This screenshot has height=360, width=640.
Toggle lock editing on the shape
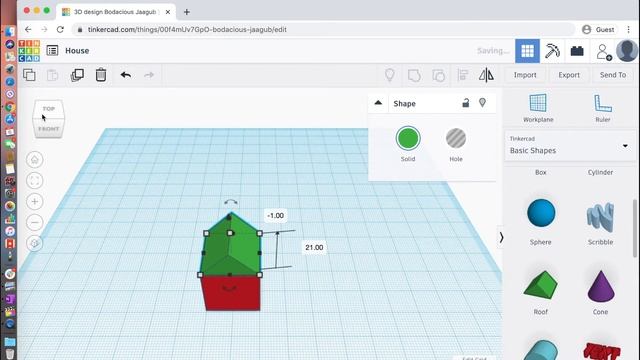point(465,103)
